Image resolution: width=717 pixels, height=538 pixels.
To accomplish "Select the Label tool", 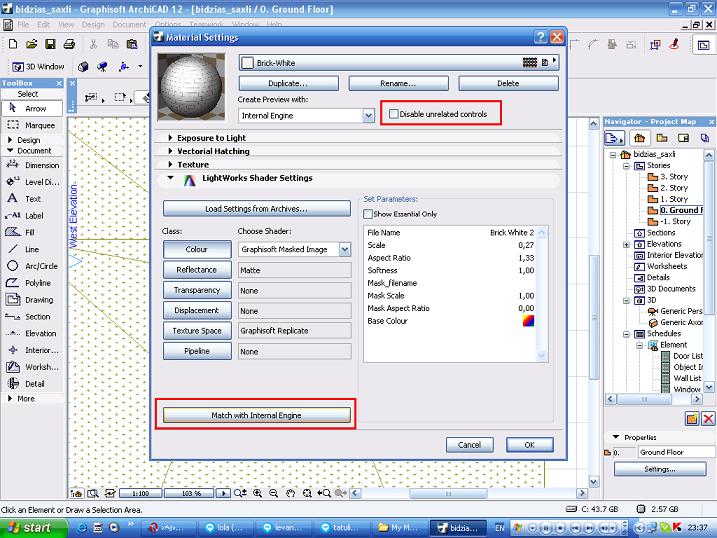I will point(33,215).
